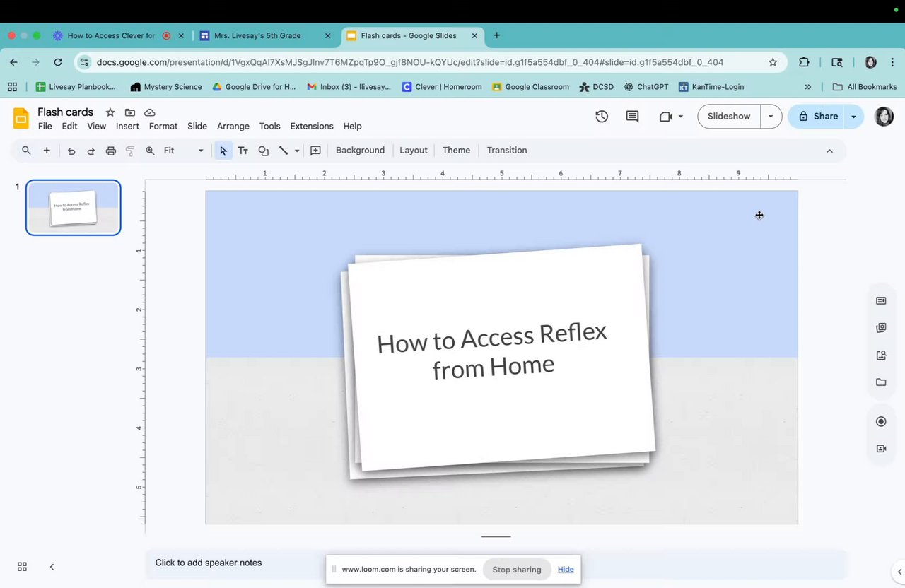The width and height of the screenshot is (905, 588).
Task: Redo the last undone action
Action: tap(91, 151)
